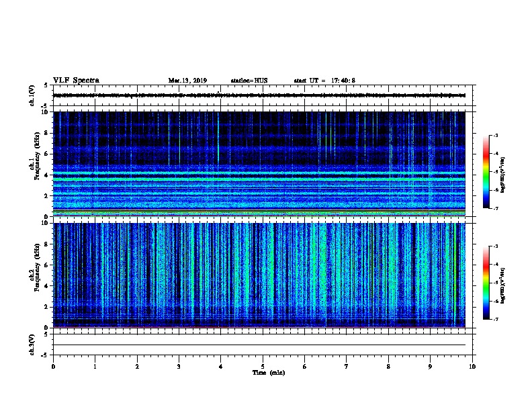The width and height of the screenshot is (532, 411).
Task: Click the time axis tick label "8"
Action: (388, 367)
